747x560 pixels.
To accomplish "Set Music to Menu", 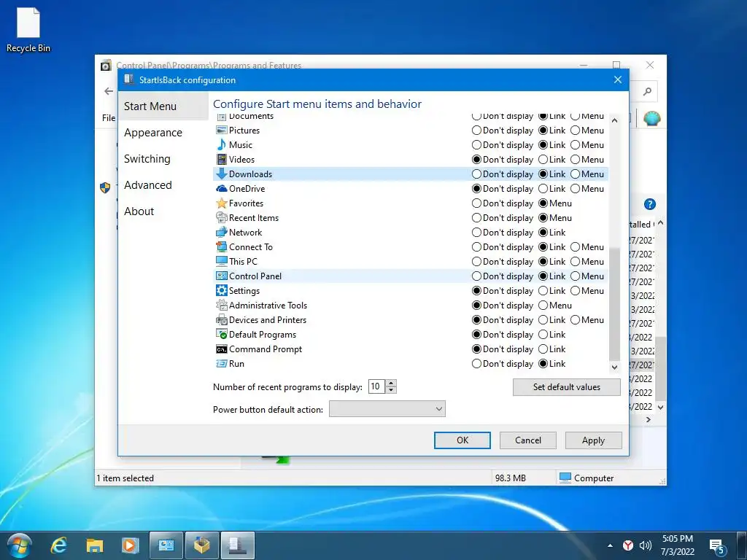I will tap(575, 145).
